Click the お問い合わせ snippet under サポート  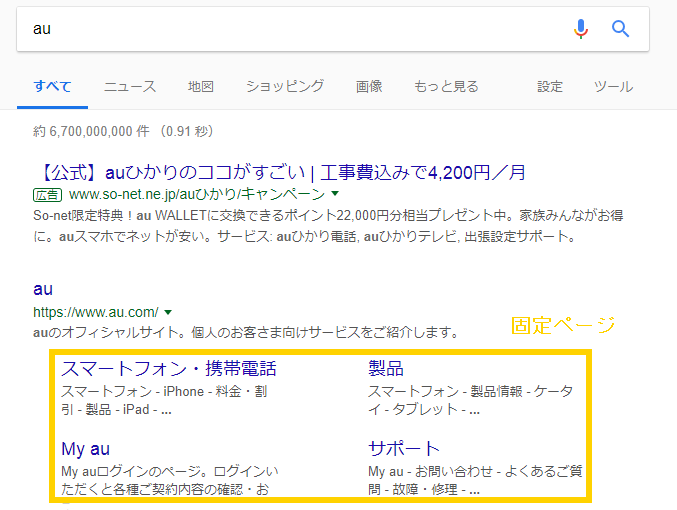click(475, 480)
